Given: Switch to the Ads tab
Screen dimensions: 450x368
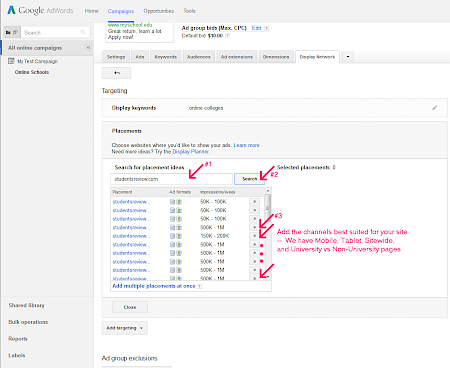Looking at the screenshot, I should pyautogui.click(x=140, y=57).
